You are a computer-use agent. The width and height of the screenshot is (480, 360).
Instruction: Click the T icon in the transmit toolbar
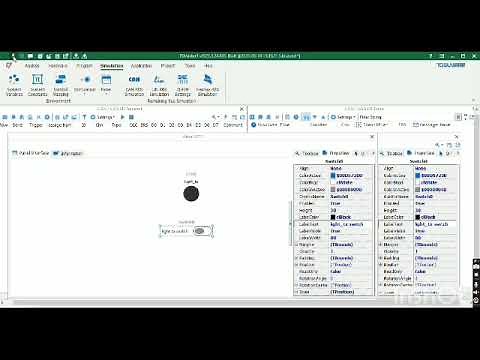(x=84, y=117)
